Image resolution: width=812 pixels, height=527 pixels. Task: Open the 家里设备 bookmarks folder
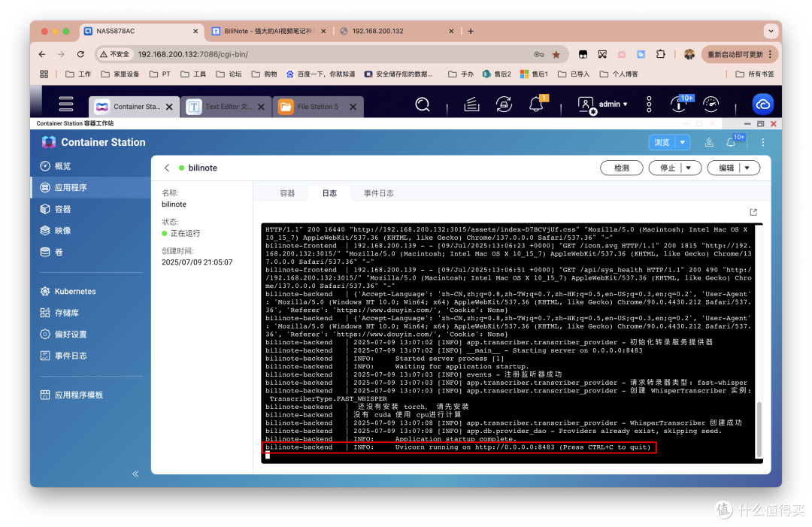tap(120, 74)
